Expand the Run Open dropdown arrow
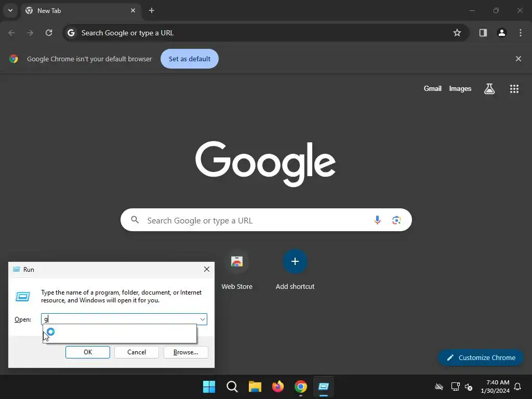532x399 pixels. pos(203,320)
